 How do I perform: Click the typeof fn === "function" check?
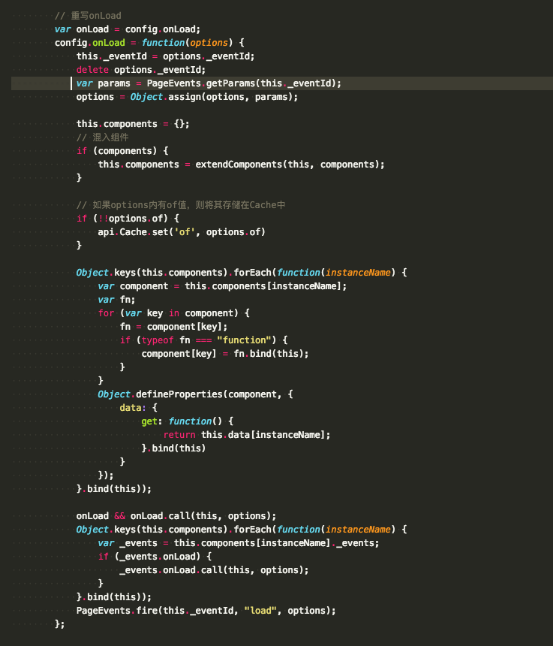(204, 340)
